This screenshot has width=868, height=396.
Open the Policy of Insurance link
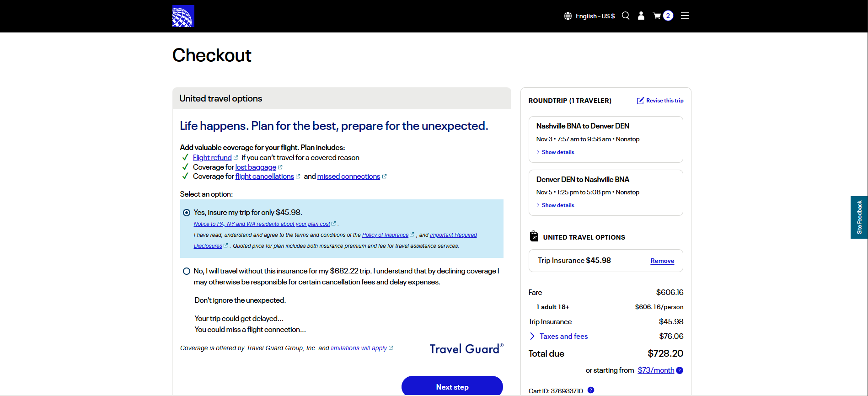[x=385, y=235]
